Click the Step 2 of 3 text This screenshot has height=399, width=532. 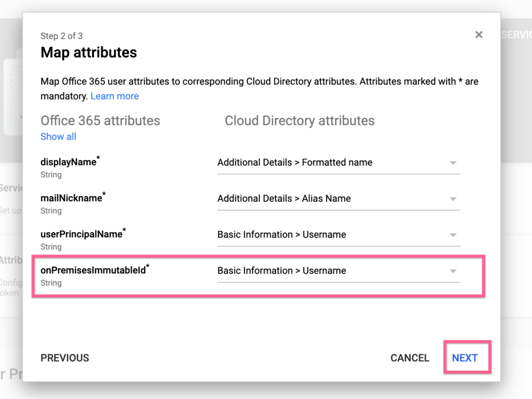coord(61,36)
